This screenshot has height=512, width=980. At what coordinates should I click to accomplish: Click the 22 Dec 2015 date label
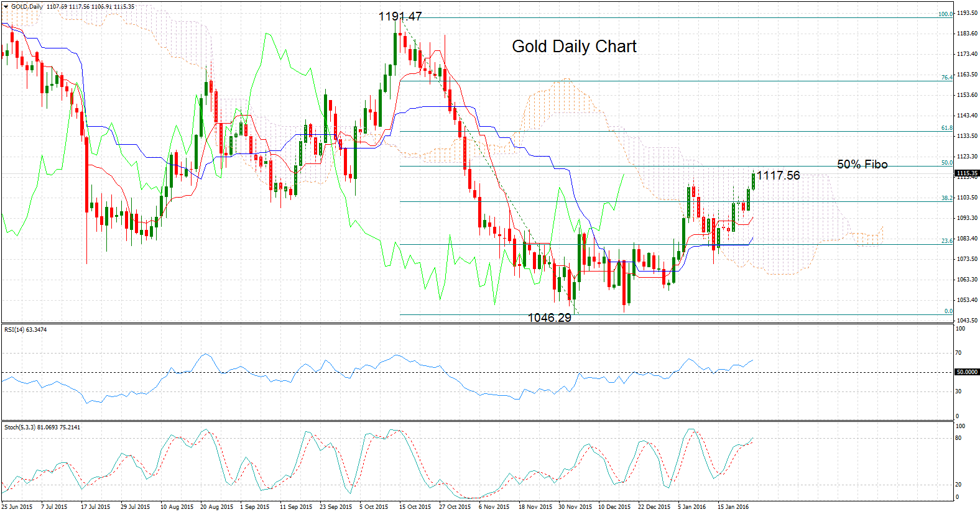coord(654,507)
